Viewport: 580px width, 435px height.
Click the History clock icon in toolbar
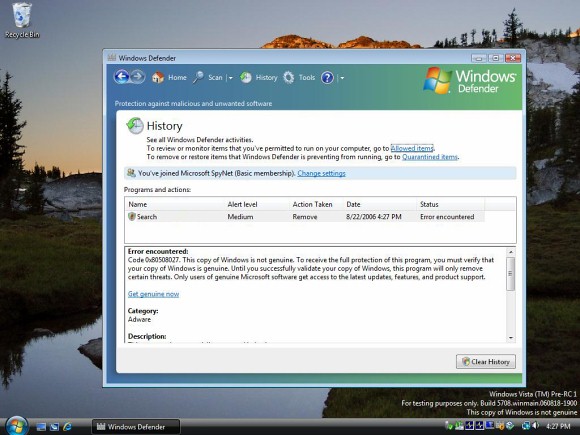click(246, 77)
